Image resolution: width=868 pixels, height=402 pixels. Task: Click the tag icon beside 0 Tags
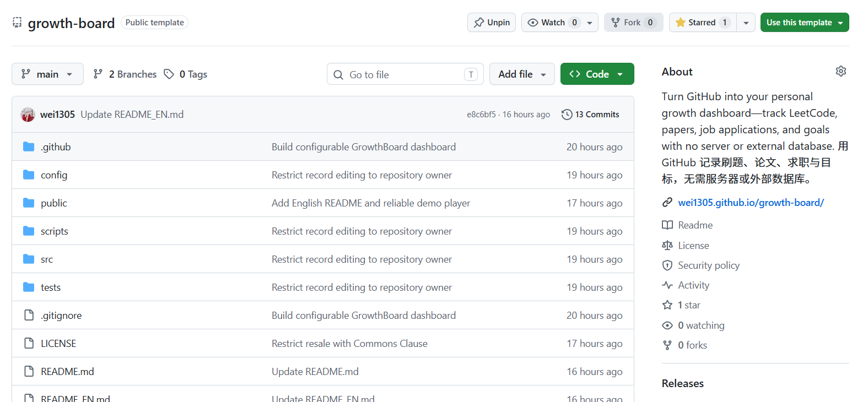[x=169, y=74]
